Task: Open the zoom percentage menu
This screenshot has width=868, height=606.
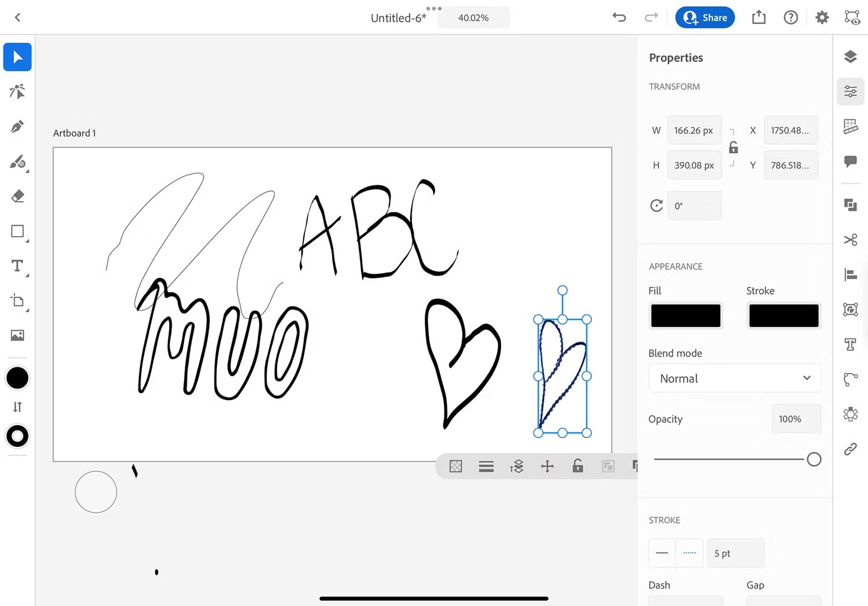Action: 473,17
